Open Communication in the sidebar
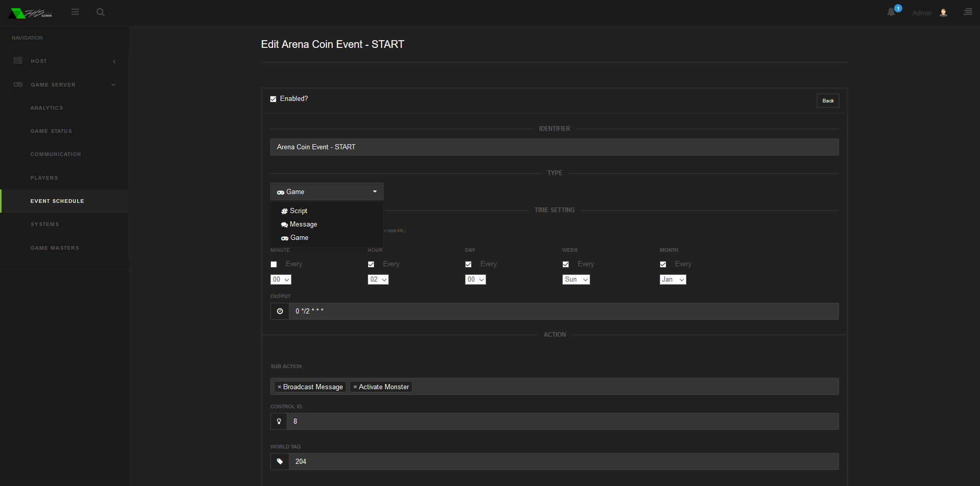Image resolution: width=980 pixels, height=486 pixels. (56, 154)
